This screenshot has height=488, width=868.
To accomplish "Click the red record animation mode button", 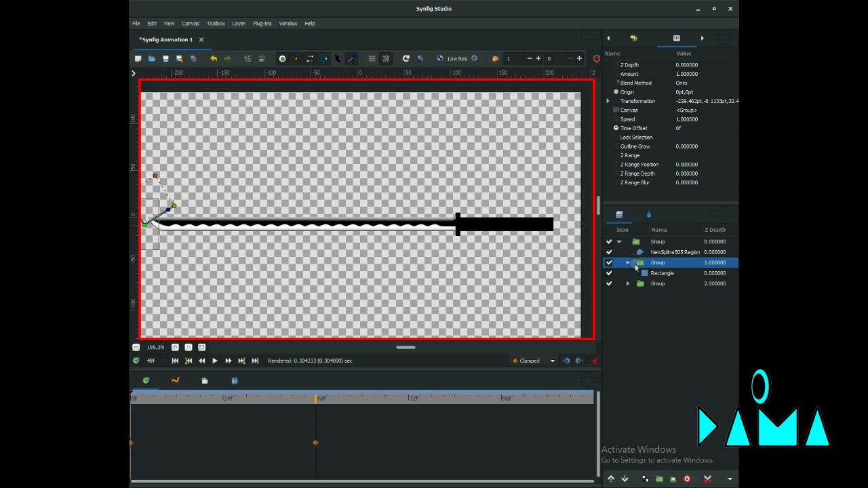I will coord(596,59).
